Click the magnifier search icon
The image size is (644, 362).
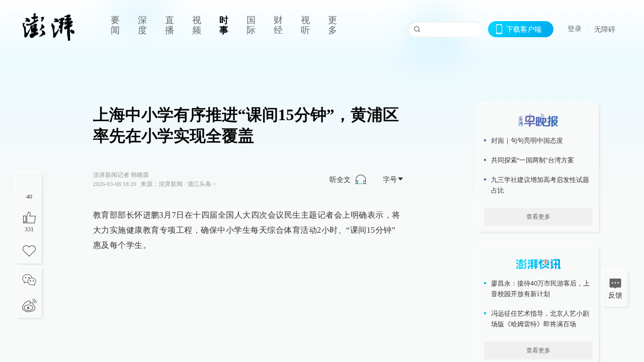(x=417, y=29)
